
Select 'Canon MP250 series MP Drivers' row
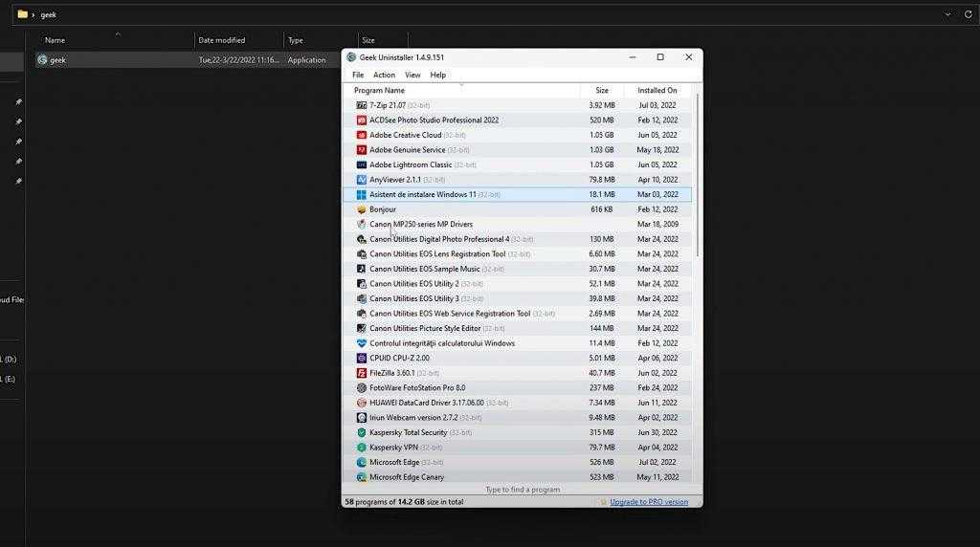[x=518, y=224]
